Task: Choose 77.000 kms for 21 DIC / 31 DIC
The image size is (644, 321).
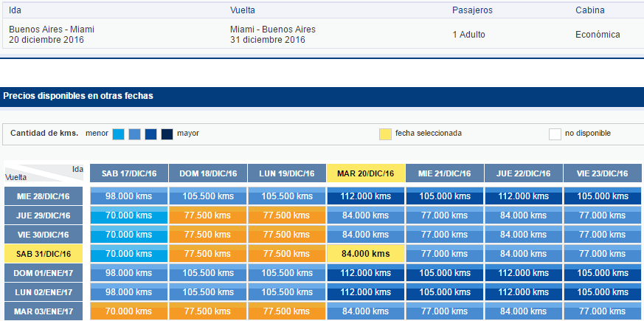Action: tap(445, 254)
